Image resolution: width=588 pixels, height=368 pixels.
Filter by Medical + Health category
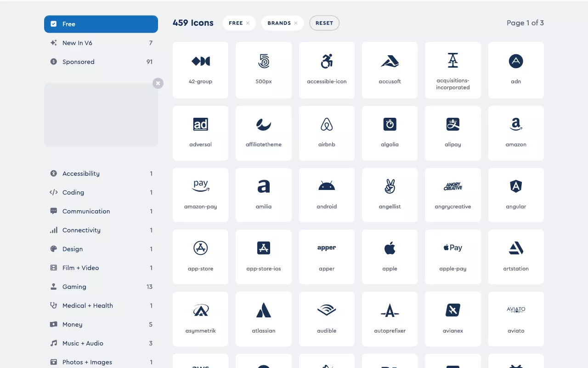click(x=101, y=305)
